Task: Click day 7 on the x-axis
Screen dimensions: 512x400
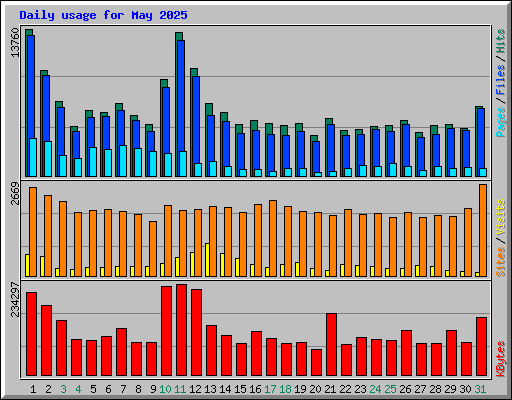Action: [123, 389]
